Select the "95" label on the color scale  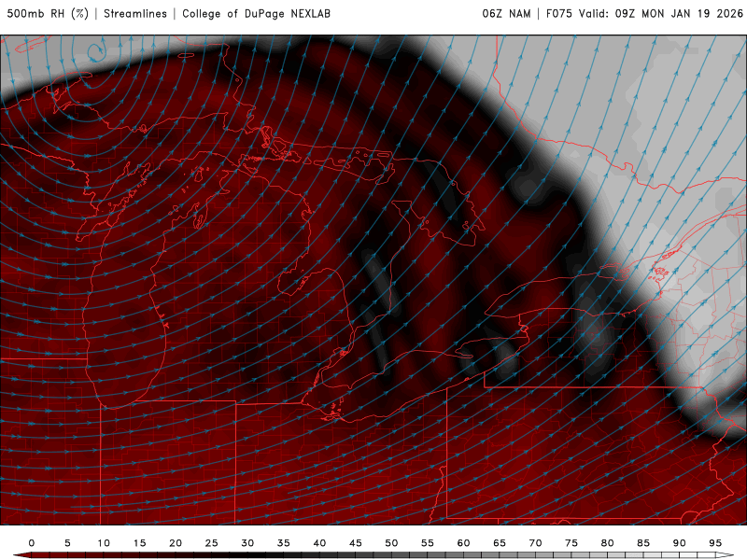[715, 543]
